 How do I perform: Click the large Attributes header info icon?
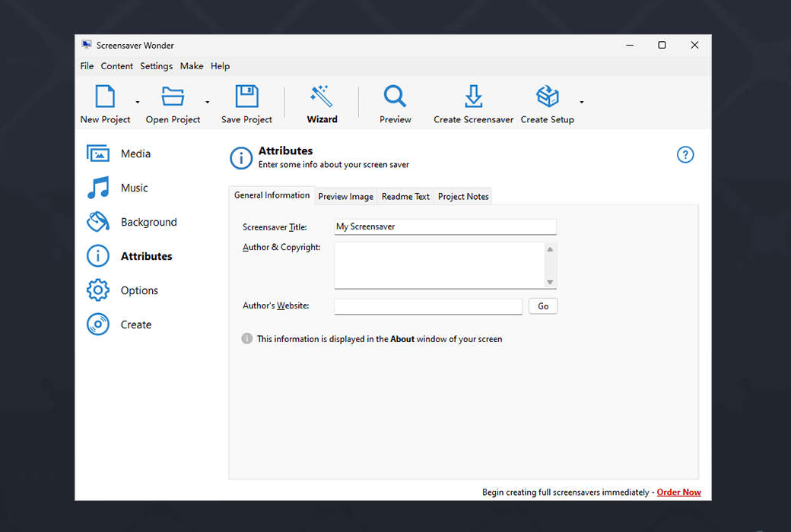pos(241,158)
